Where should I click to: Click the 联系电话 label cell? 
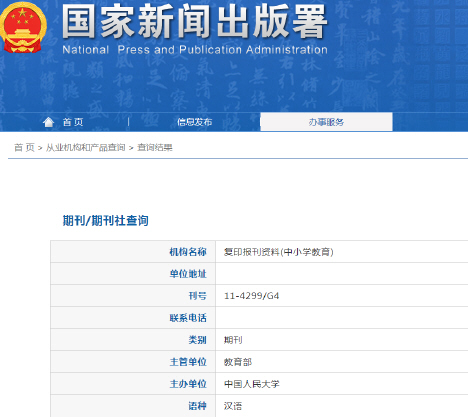pos(133,318)
